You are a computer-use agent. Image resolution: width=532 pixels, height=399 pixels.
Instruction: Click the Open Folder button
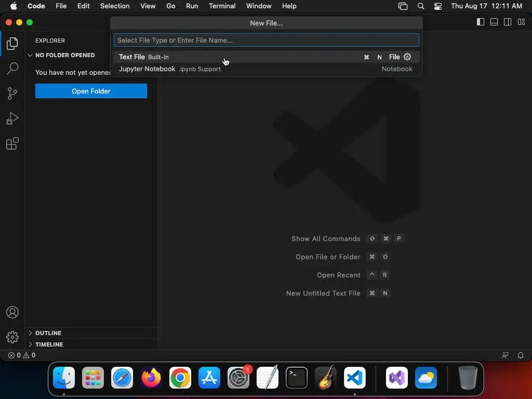click(91, 91)
